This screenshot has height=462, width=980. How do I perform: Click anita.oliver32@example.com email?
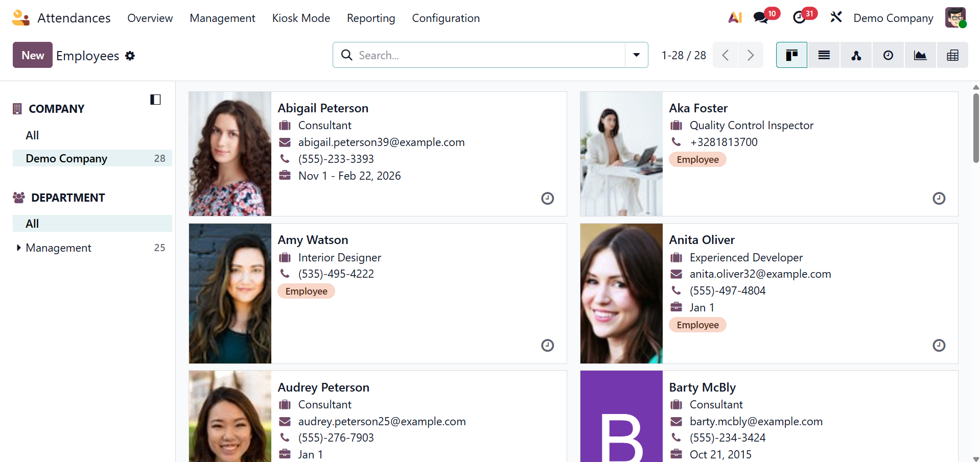tap(760, 274)
